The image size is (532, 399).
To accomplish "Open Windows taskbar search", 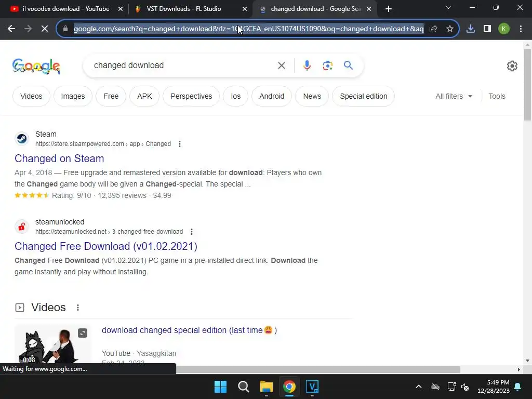I will (x=244, y=387).
